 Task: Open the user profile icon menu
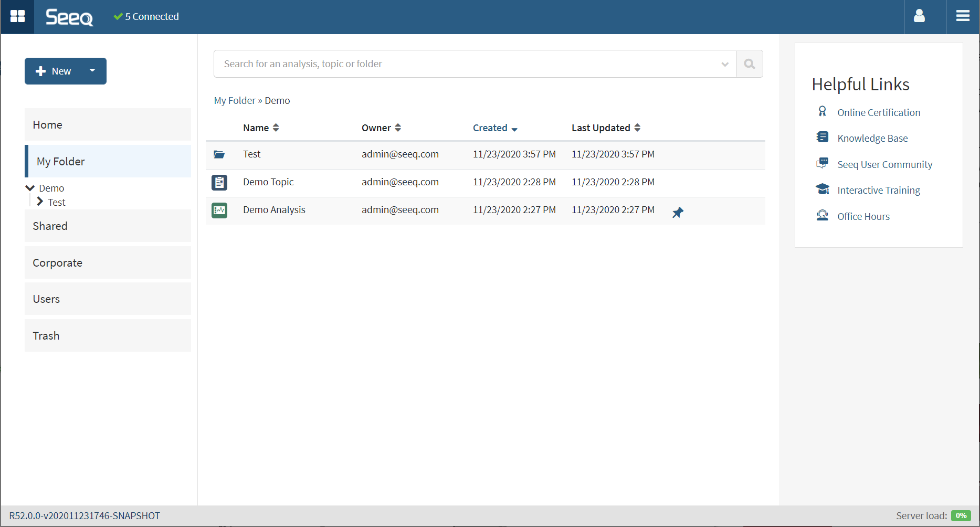919,17
